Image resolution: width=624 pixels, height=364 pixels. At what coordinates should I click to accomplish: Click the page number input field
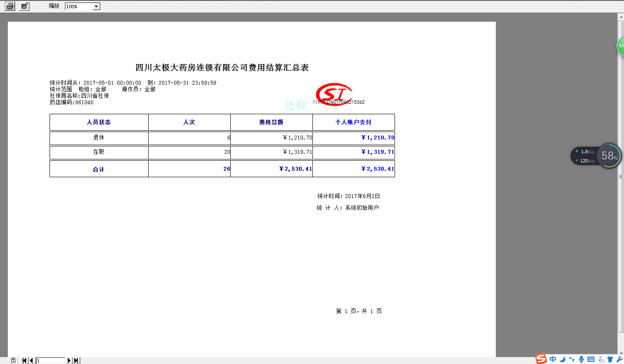tap(50, 361)
